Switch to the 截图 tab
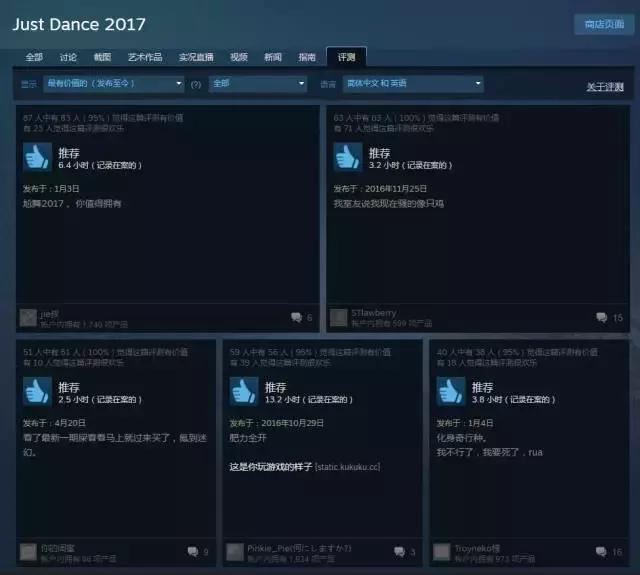This screenshot has height=575, width=640. tap(102, 57)
